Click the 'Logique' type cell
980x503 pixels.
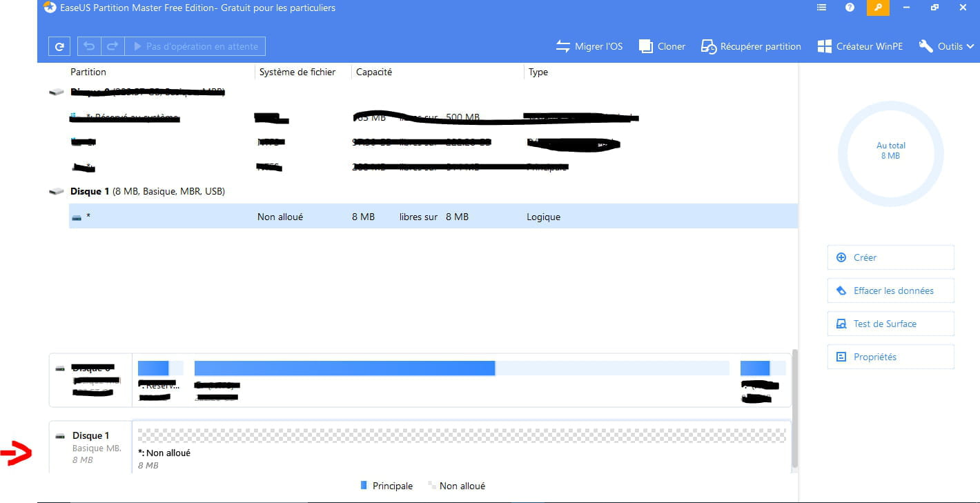click(x=543, y=217)
